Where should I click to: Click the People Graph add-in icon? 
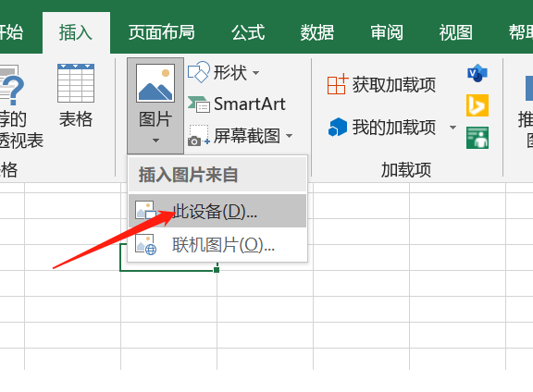477,138
